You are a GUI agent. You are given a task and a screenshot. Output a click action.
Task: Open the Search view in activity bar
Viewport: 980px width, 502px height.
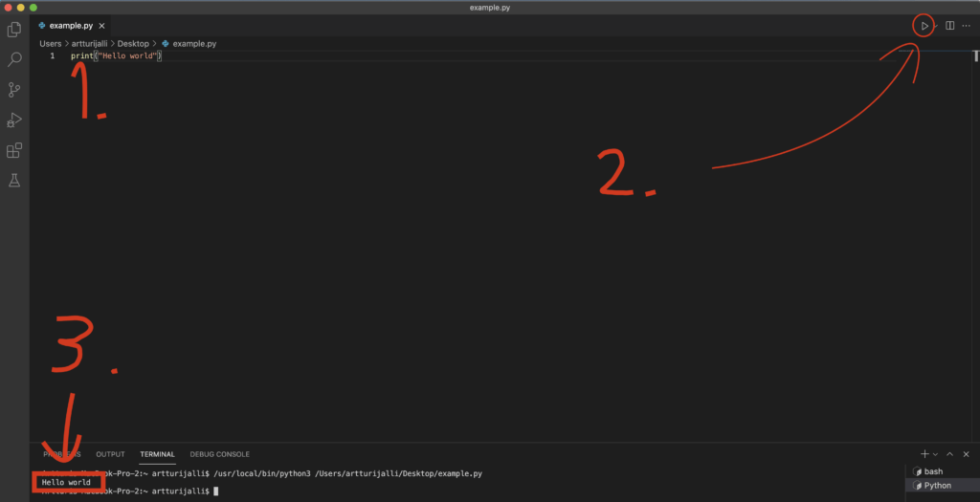(x=13, y=59)
